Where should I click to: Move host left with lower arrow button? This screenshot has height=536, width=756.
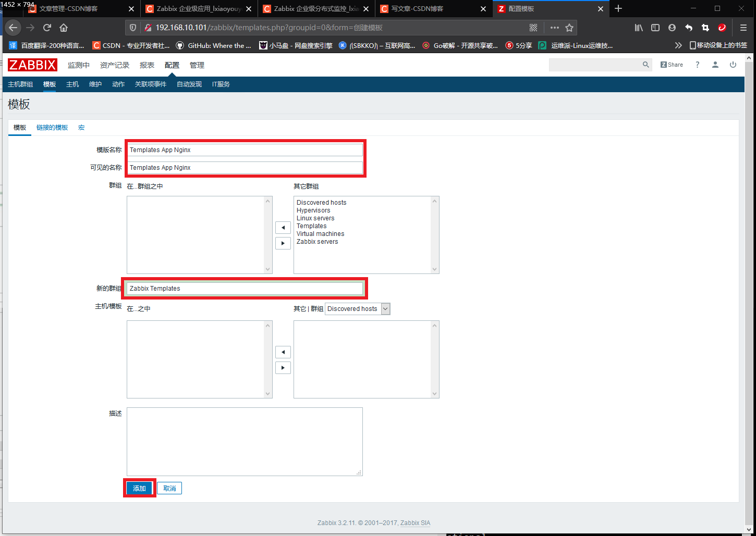[283, 352]
